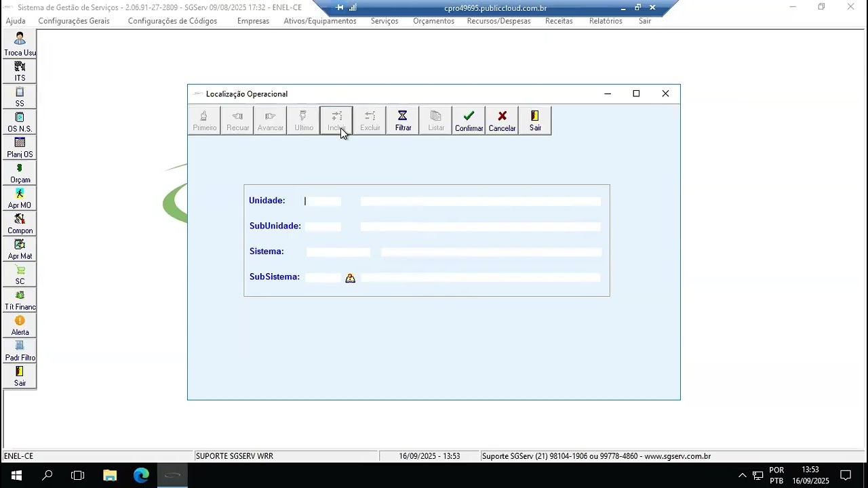868x488 pixels.
Task: Click the Avançar toolbar button
Action: [x=271, y=121]
